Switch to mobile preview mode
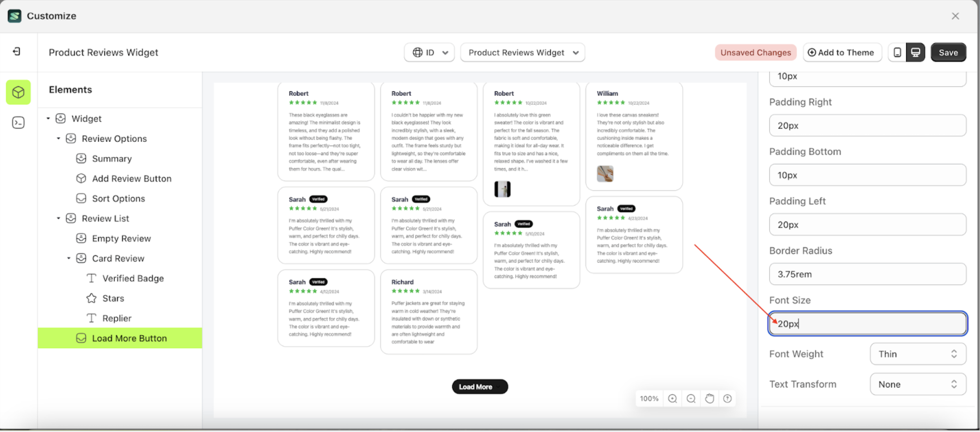The height and width of the screenshot is (432, 980). pyautogui.click(x=897, y=52)
